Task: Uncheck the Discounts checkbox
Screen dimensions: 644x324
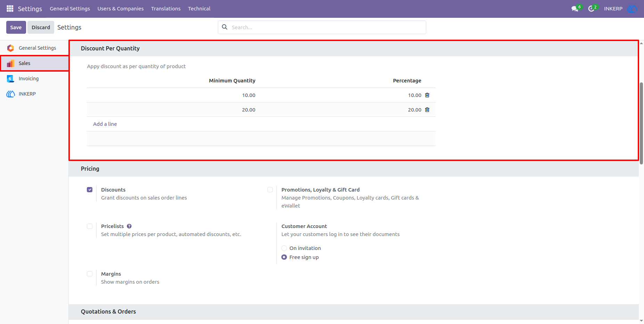Action: click(90, 190)
